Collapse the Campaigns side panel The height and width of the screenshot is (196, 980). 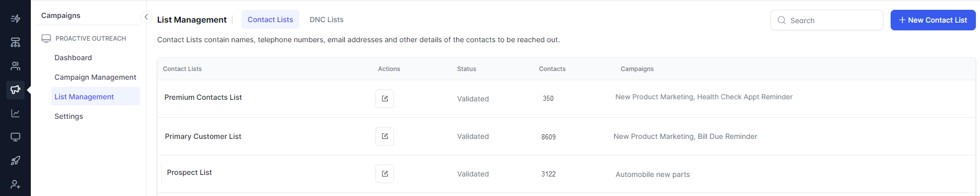tap(146, 17)
